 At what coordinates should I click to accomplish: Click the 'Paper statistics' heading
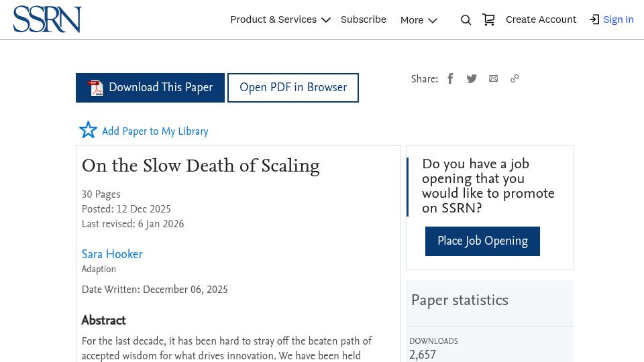pyautogui.click(x=460, y=300)
